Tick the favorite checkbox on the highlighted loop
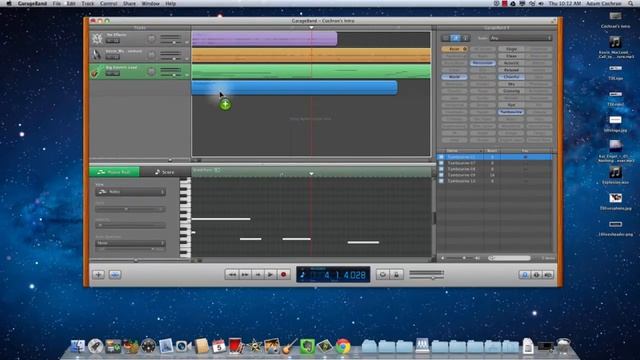Screen dimensions: 640x360 pos(525,157)
